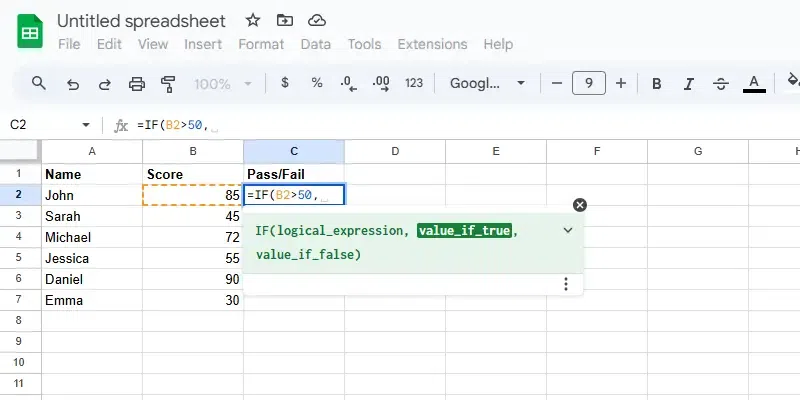The height and width of the screenshot is (400, 800).
Task: Toggle Bold formatting
Action: pos(657,83)
